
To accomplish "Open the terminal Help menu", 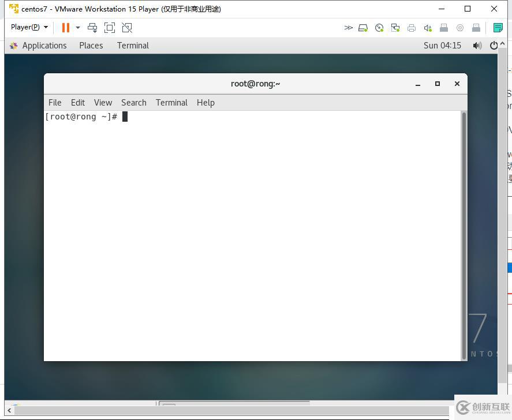I will (205, 103).
